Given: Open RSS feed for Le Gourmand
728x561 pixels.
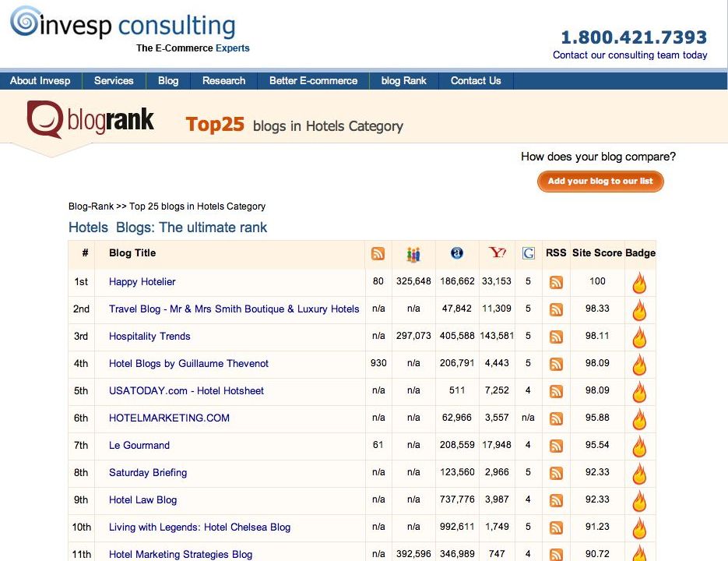Looking at the screenshot, I should [556, 446].
